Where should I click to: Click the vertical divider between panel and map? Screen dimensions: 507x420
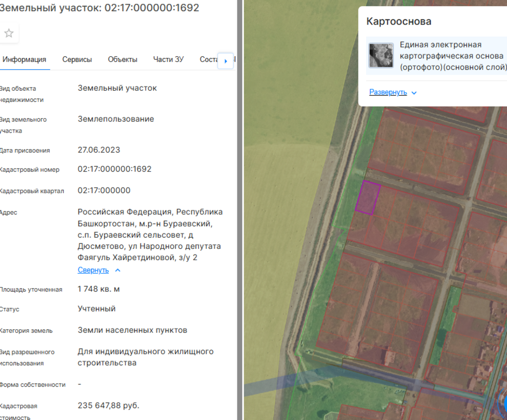tap(239, 210)
